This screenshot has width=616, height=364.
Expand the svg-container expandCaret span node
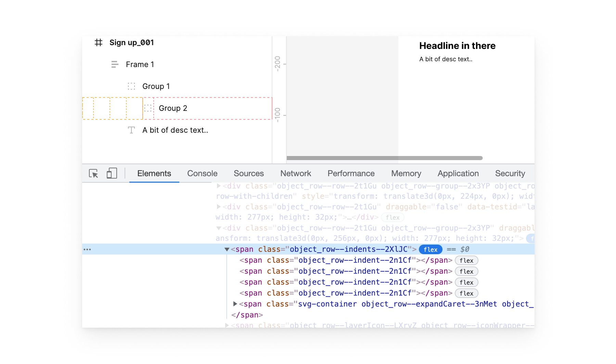[235, 304]
